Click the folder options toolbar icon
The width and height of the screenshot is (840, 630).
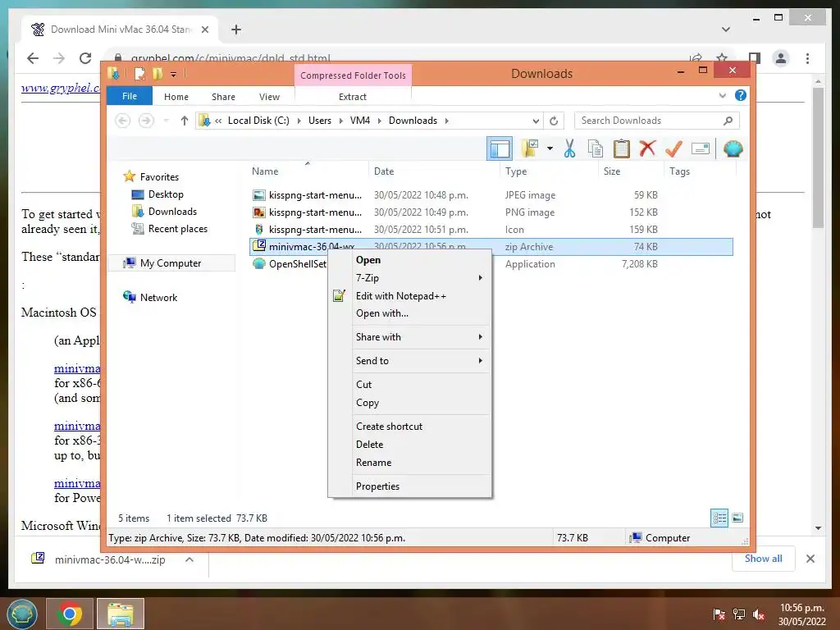(530, 148)
